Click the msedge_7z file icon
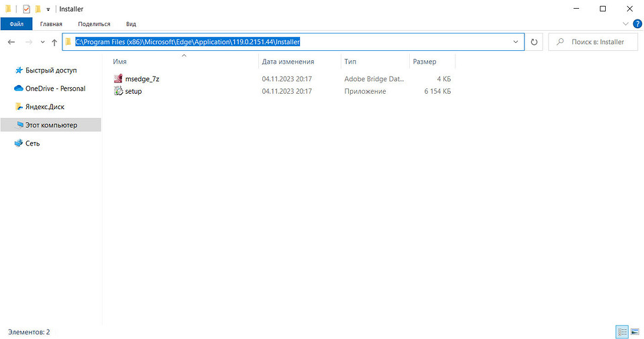This screenshot has height=339, width=644. click(118, 78)
